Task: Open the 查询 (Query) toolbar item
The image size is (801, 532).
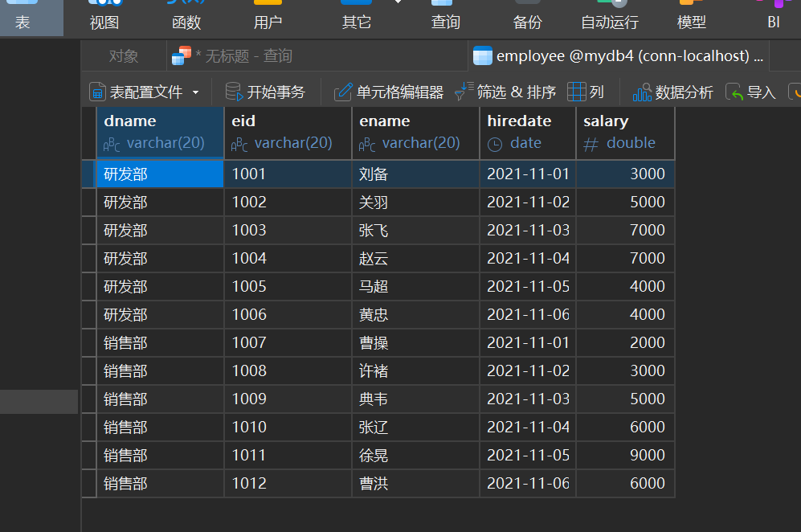Action: 445,18
